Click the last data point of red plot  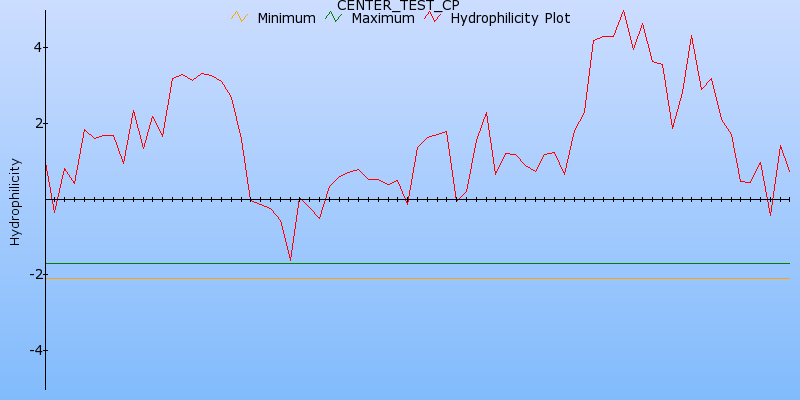coord(790,172)
